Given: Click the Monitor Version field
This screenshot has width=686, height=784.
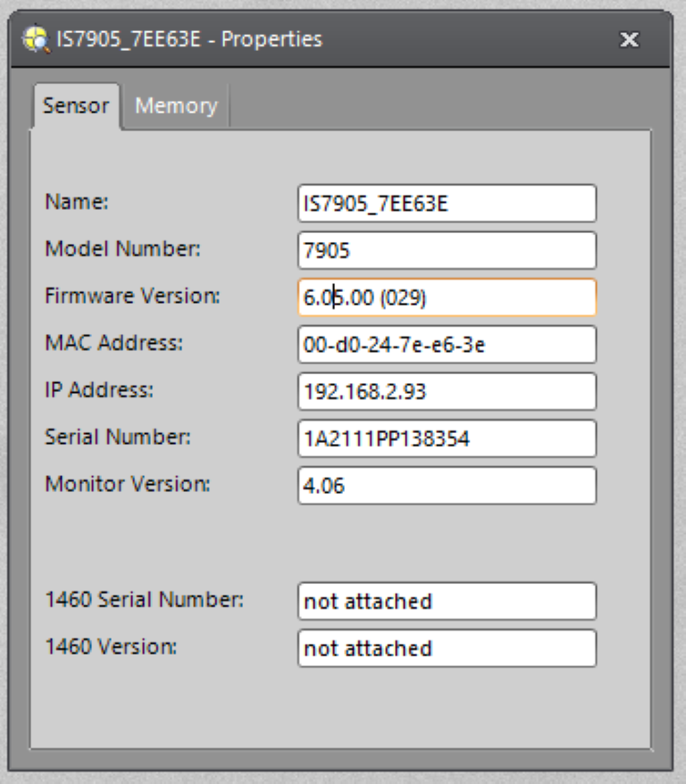Looking at the screenshot, I should [x=447, y=486].
